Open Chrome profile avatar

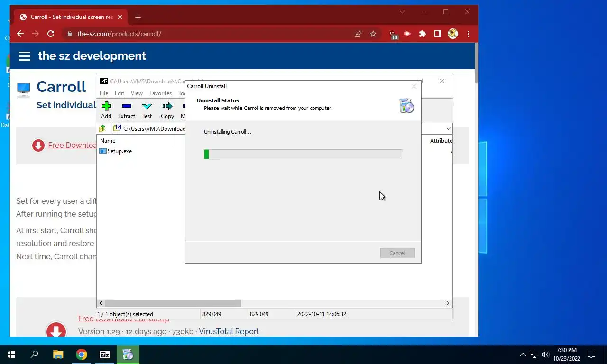click(x=453, y=34)
